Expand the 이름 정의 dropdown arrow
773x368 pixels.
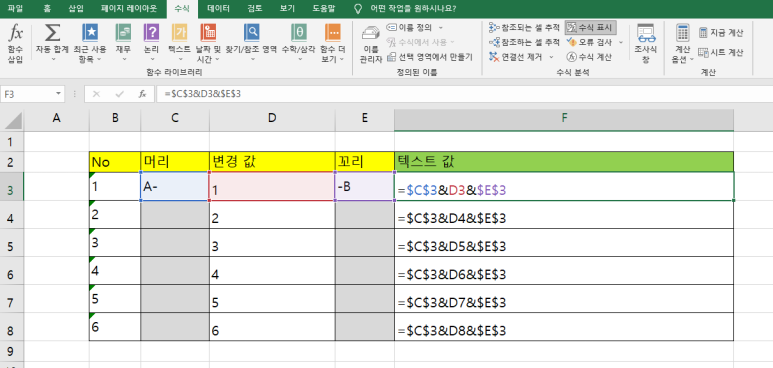point(441,28)
